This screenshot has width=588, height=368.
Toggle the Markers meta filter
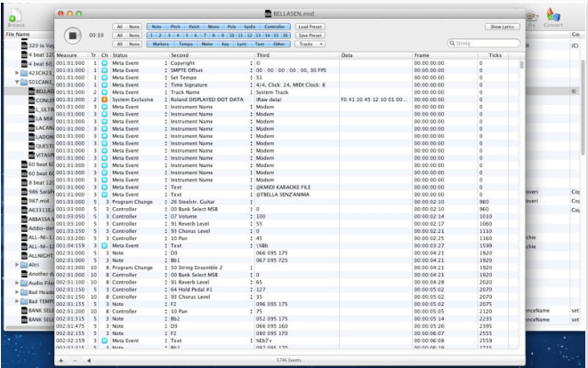click(161, 44)
